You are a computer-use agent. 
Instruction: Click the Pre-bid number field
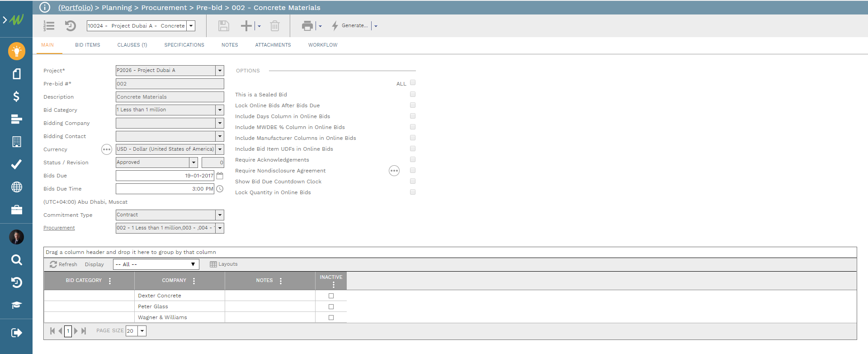coord(170,84)
